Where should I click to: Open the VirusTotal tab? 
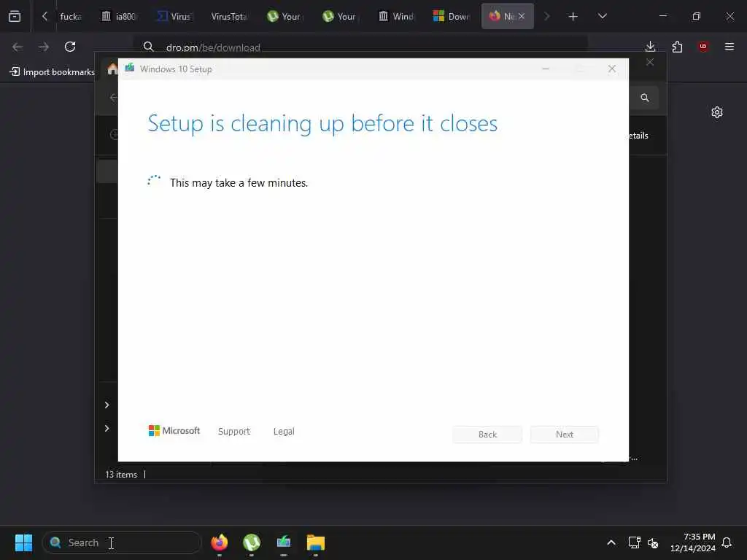(229, 16)
